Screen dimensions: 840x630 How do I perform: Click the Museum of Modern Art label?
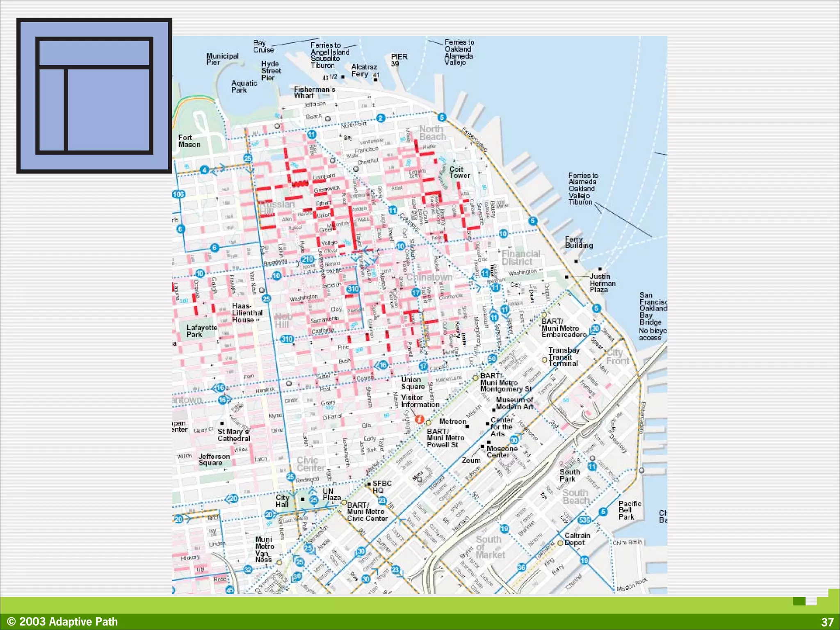pos(515,403)
